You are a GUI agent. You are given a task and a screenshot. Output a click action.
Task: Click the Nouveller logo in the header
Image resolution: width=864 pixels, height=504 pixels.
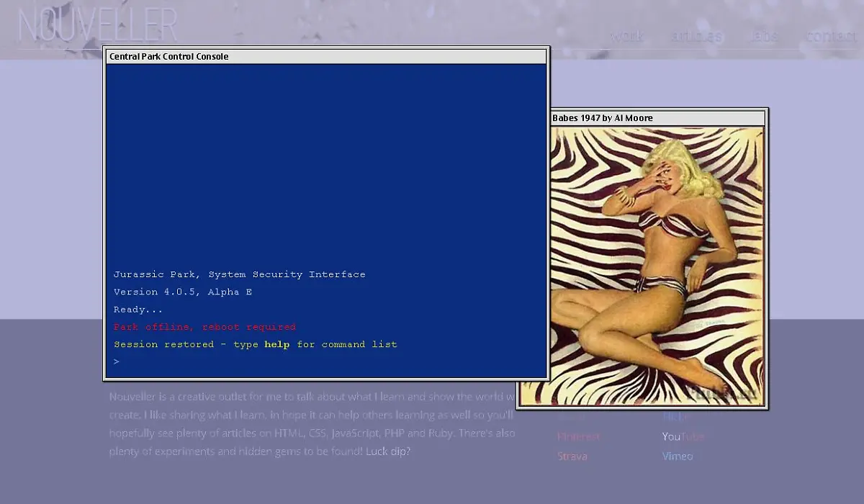pyautogui.click(x=97, y=26)
